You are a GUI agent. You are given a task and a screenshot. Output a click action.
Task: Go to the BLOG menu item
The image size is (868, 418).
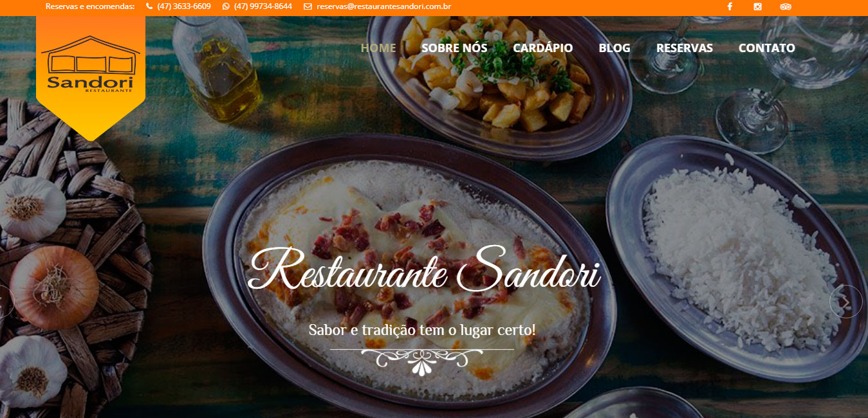click(614, 48)
